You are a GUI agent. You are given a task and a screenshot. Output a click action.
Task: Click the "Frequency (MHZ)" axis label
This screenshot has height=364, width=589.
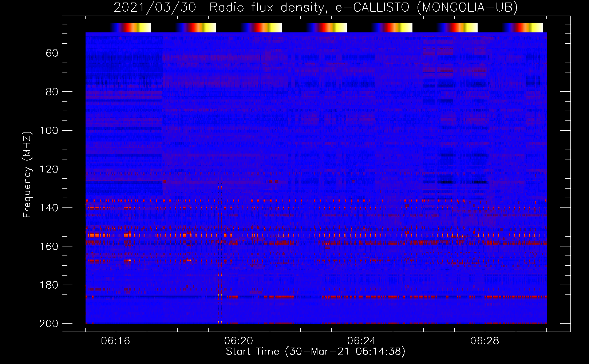pos(27,174)
